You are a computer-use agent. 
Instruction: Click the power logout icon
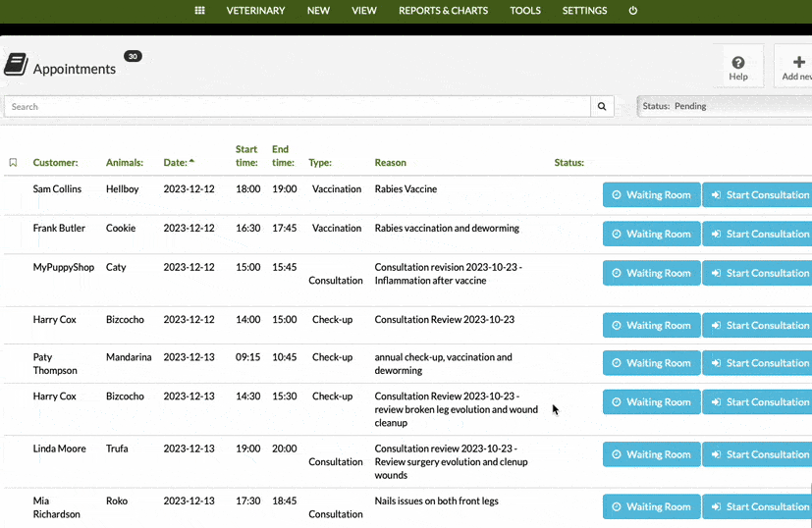coord(633,11)
